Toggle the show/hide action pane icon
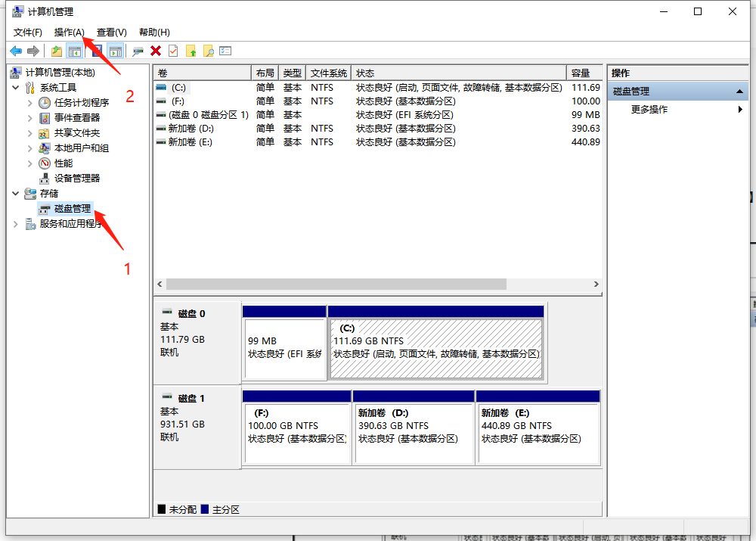The height and width of the screenshot is (541, 756). coord(115,51)
